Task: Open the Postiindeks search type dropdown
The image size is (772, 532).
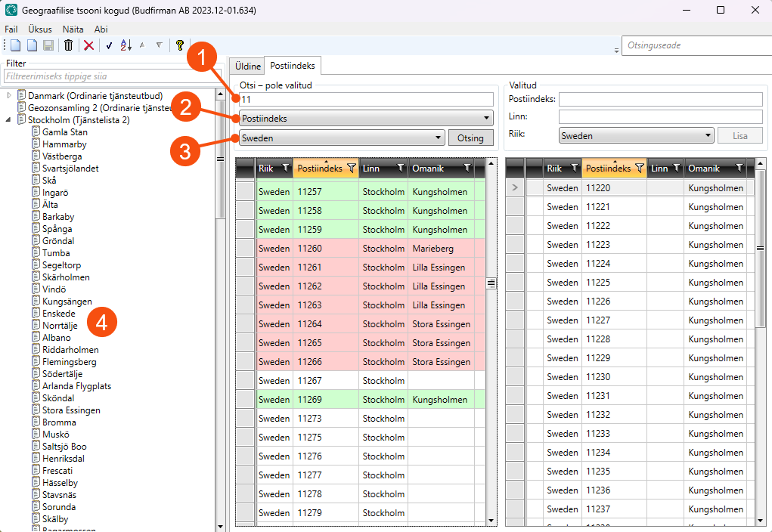Action: [366, 118]
